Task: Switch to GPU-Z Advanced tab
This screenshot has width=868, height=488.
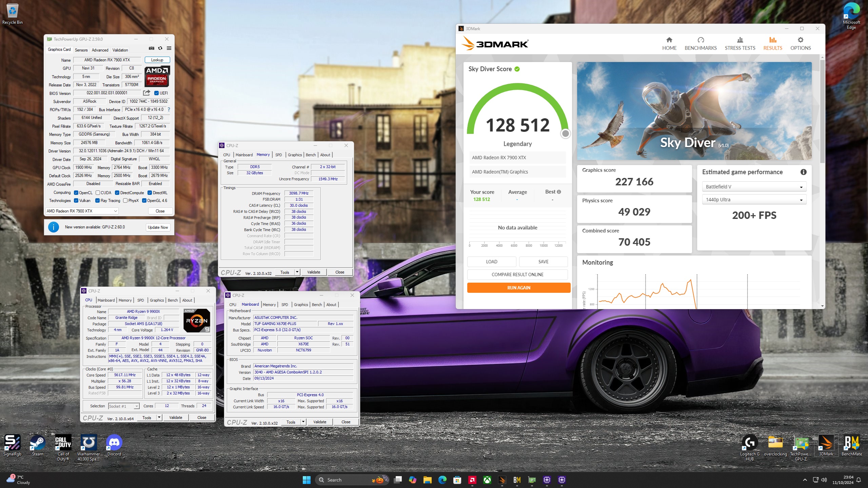Action: click(x=100, y=50)
